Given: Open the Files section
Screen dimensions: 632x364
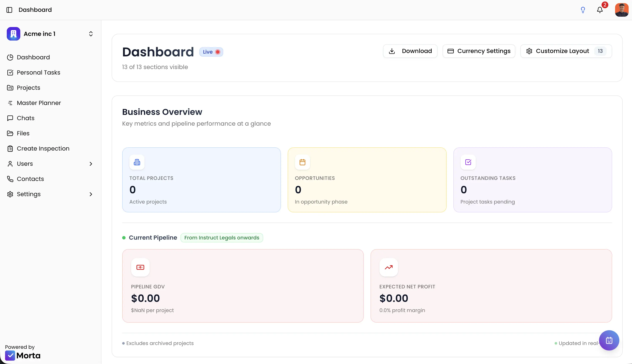Looking at the screenshot, I should coord(23,133).
